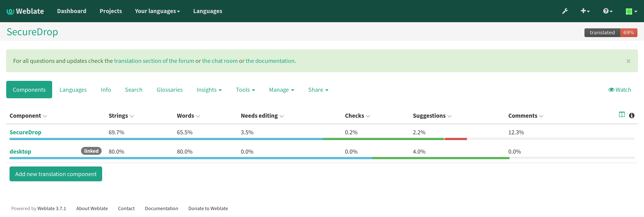Switch to the Glossaries tab
This screenshot has width=644, height=217.
point(170,90)
